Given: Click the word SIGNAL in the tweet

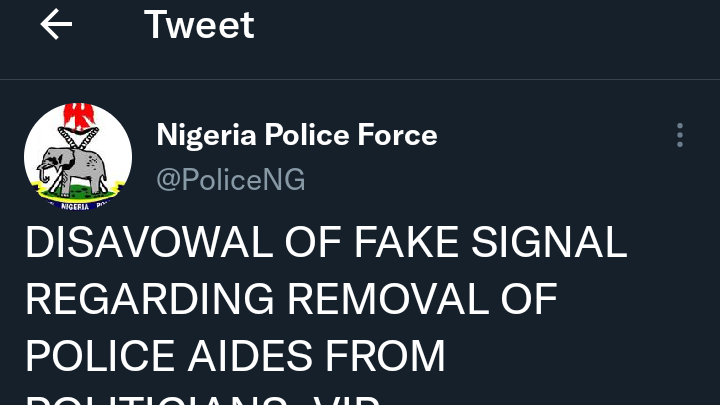Looking at the screenshot, I should pos(549,242).
